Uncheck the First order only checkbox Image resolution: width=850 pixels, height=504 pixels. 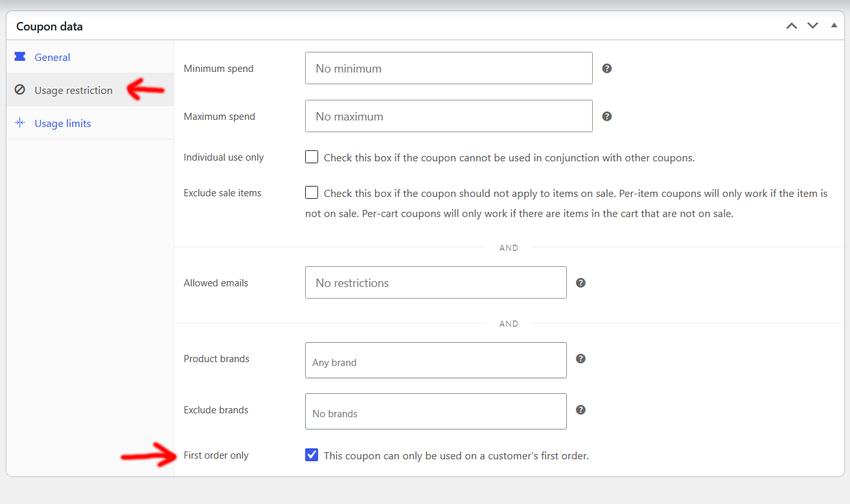point(312,455)
